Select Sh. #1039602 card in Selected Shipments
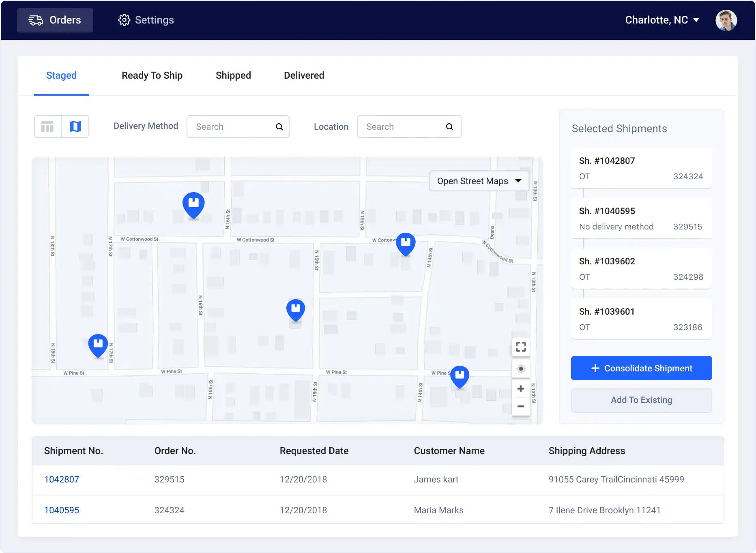 click(x=641, y=269)
